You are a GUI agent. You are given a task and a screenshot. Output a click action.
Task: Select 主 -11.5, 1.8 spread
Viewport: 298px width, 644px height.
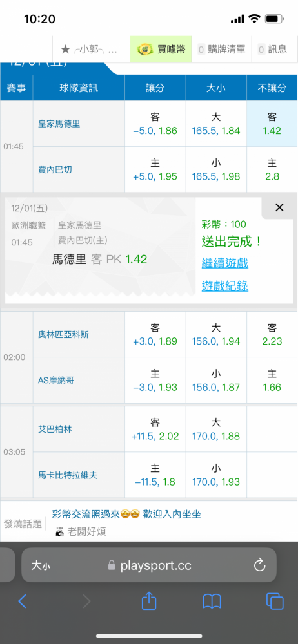[x=155, y=475]
